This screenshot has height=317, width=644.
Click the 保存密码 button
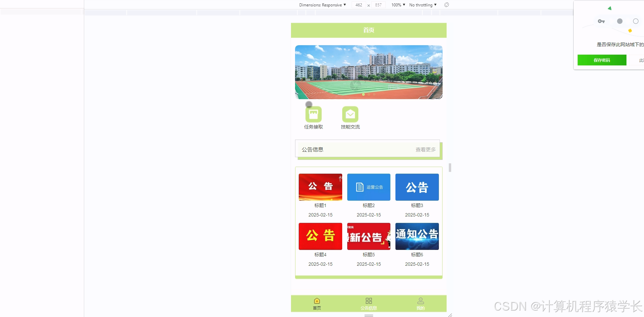pyautogui.click(x=602, y=60)
